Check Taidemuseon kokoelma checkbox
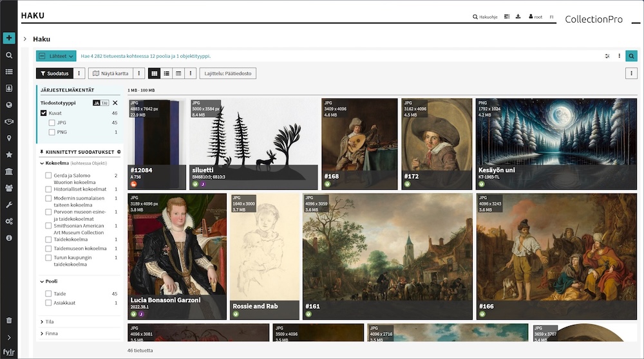The image size is (644, 359). (48, 248)
